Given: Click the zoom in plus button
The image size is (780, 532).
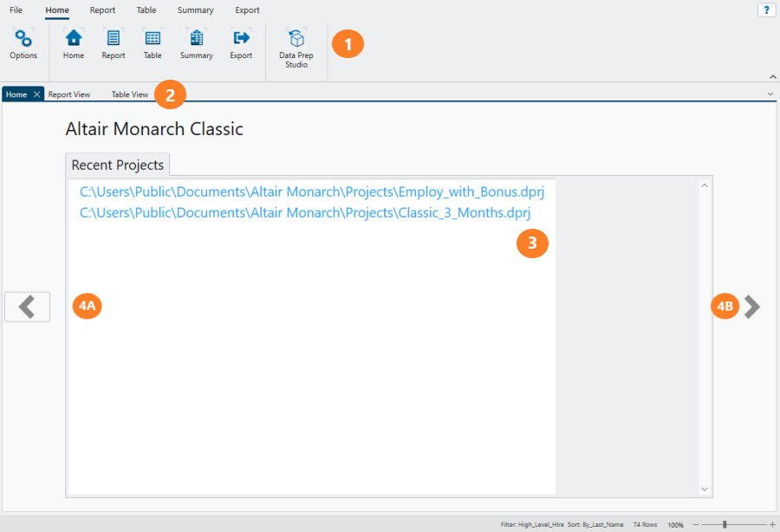Looking at the screenshot, I should [x=772, y=524].
